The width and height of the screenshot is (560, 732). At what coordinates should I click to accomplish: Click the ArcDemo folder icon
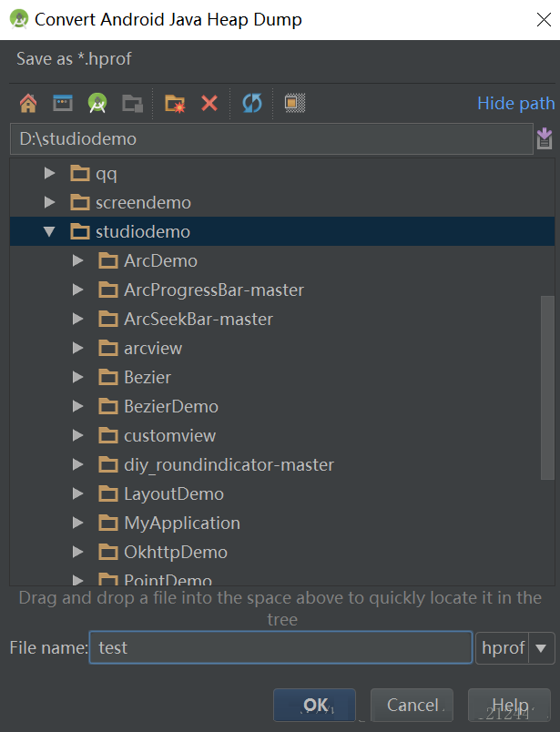[107, 260]
